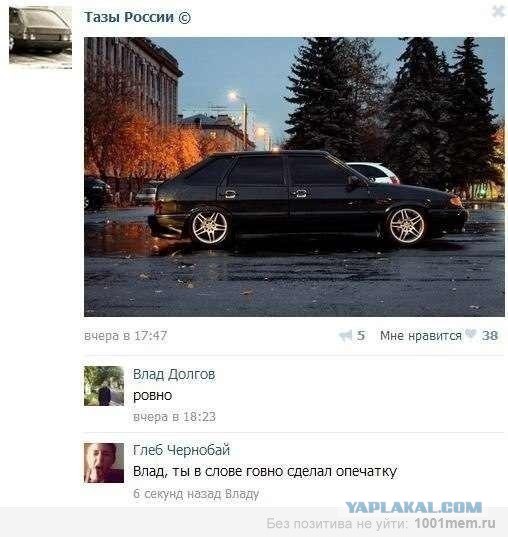This screenshot has height=537, width=508.
Task: Open Влад Долгов's profile avatar
Action: (104, 386)
